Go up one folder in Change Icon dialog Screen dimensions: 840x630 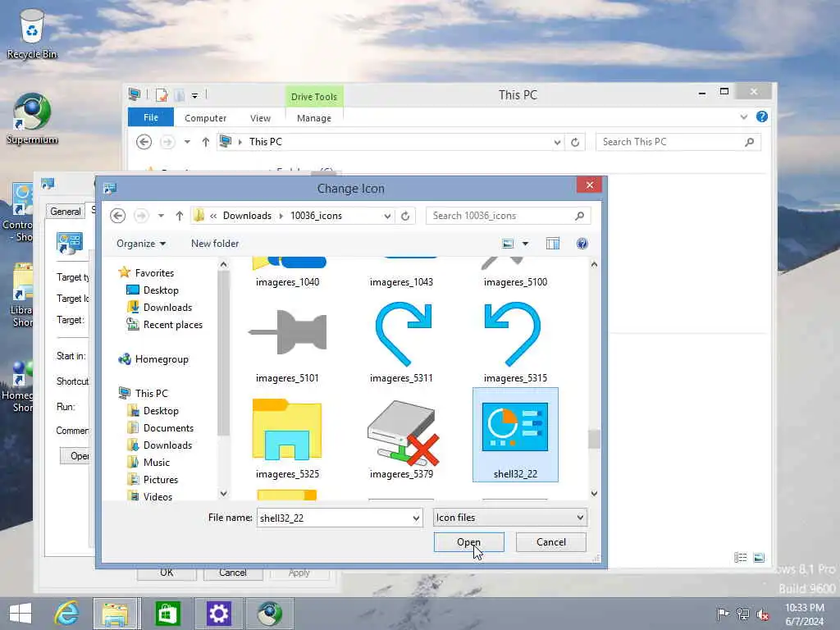(180, 216)
